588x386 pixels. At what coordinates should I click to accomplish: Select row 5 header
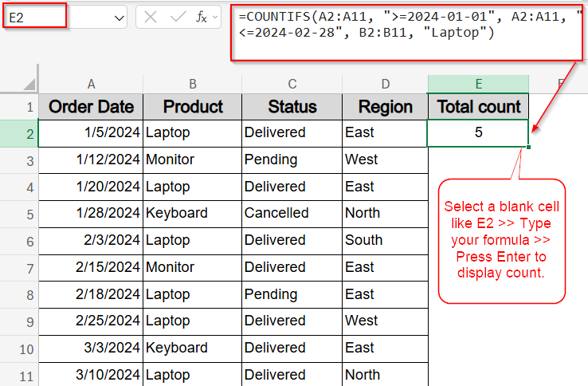19,215
